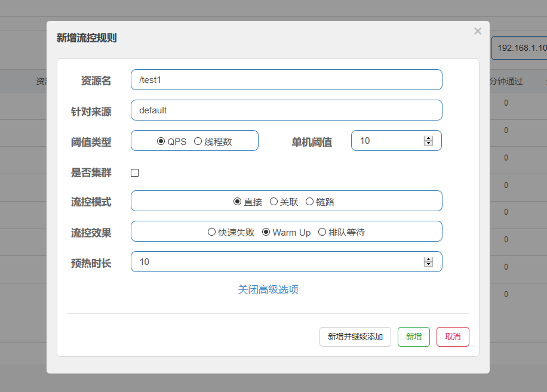The image size is (547, 392).
Task: Increase 单机阈值 with the up arrow
Action: coord(428,138)
